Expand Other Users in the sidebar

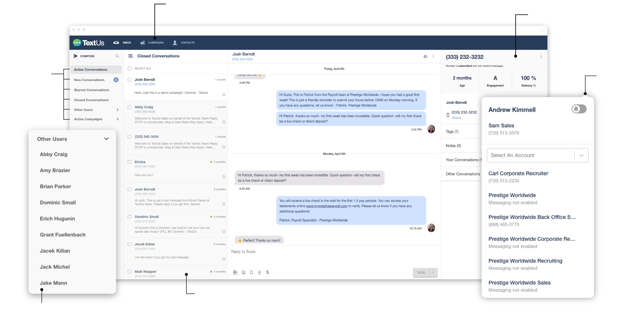tap(96, 110)
